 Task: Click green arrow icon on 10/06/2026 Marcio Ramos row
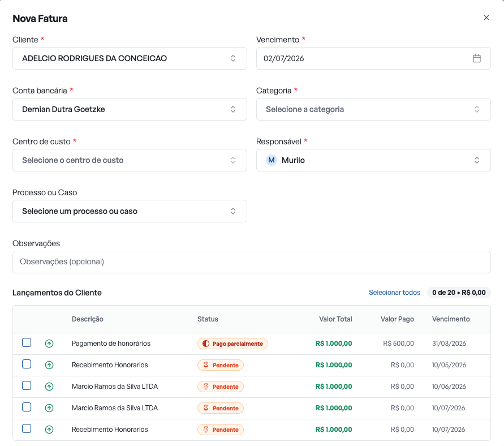[x=49, y=387]
